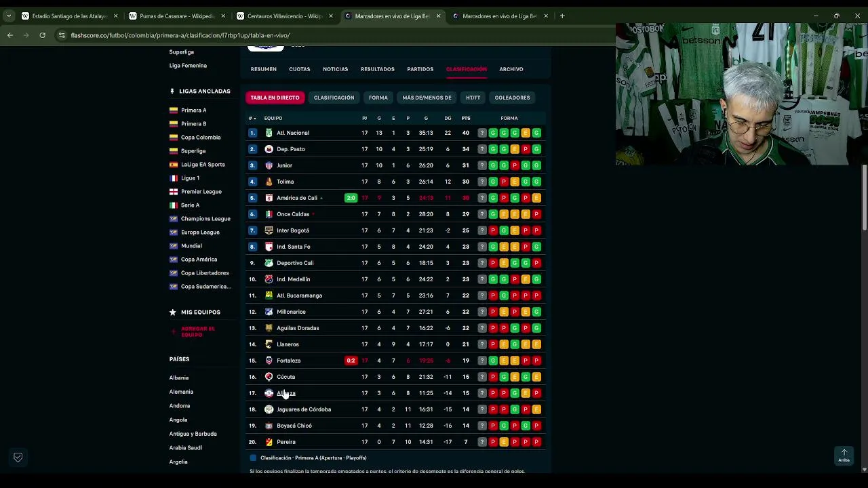Reload the page with the refresh icon
Viewport: 868px width, 488px height.
tap(42, 35)
